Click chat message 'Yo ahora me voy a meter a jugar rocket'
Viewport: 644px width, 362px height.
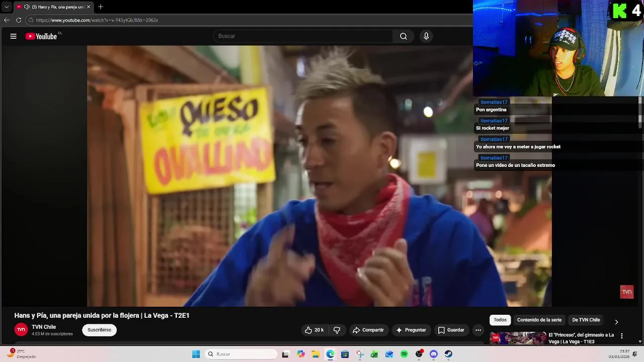point(518,147)
